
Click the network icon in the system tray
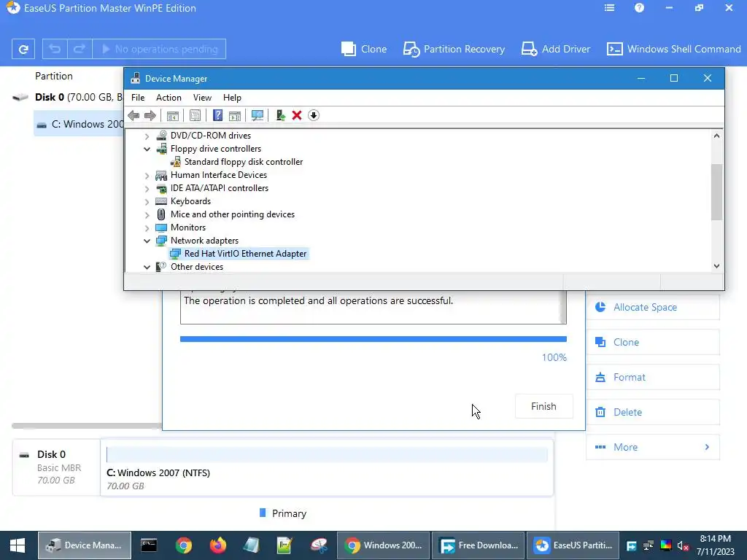coord(648,545)
